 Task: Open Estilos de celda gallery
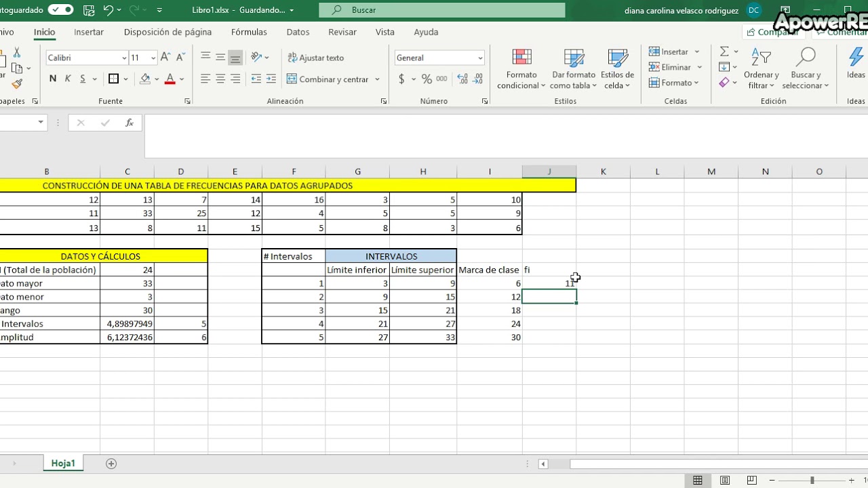point(618,69)
